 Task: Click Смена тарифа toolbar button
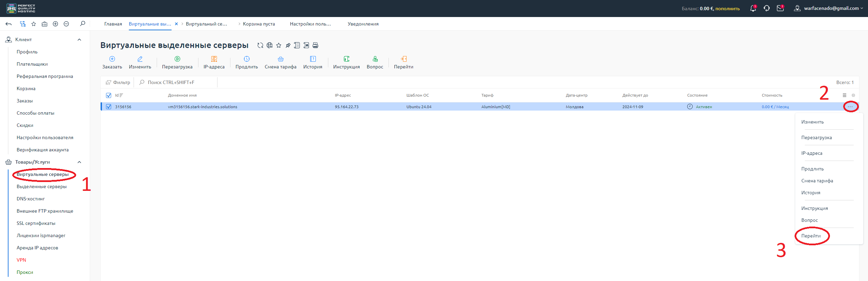[281, 63]
